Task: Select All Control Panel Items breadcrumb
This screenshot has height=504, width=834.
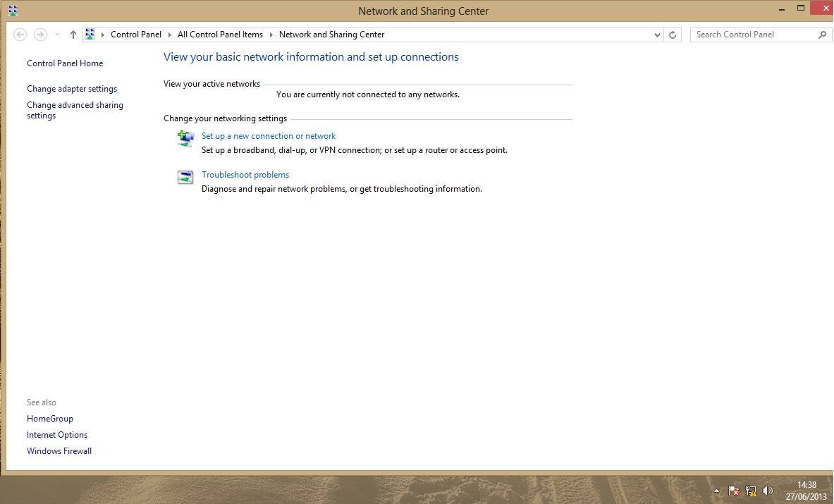Action: coord(220,35)
